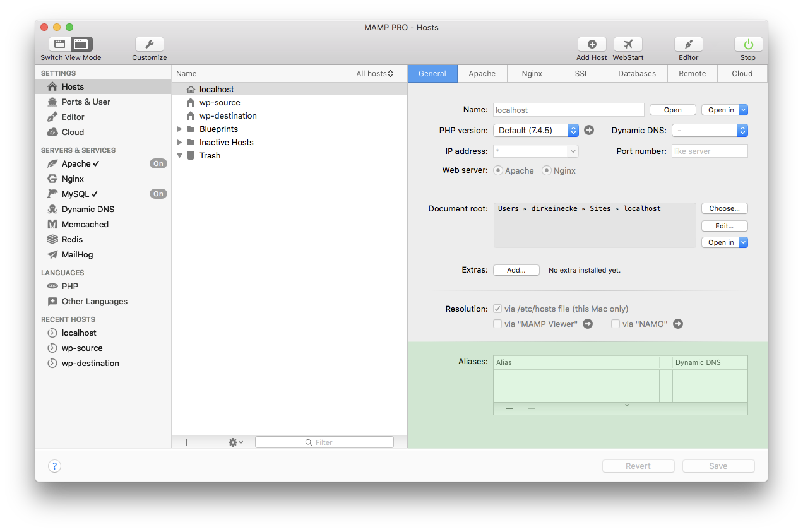
Task: Stop servers with the power icon
Action: tap(748, 44)
